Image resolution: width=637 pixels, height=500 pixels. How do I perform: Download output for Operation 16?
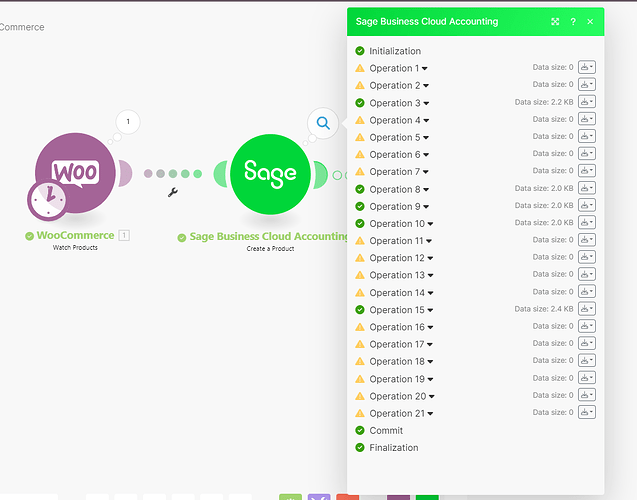pyautogui.click(x=587, y=326)
